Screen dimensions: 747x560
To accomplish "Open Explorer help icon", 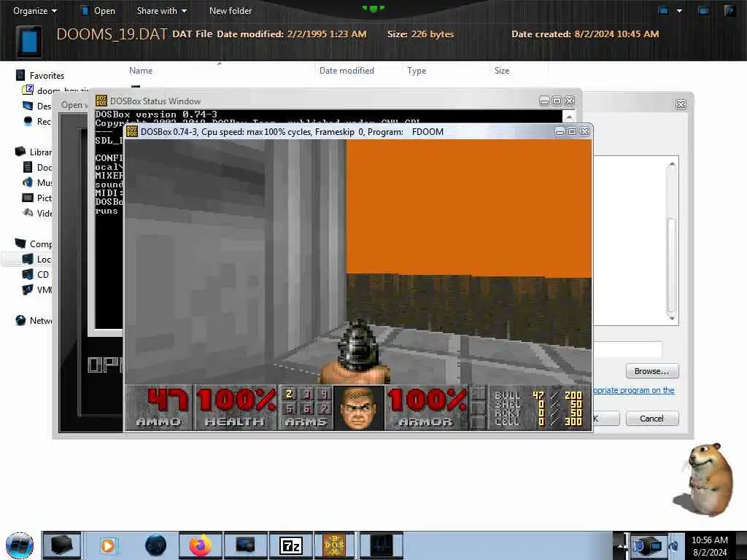I will point(729,10).
